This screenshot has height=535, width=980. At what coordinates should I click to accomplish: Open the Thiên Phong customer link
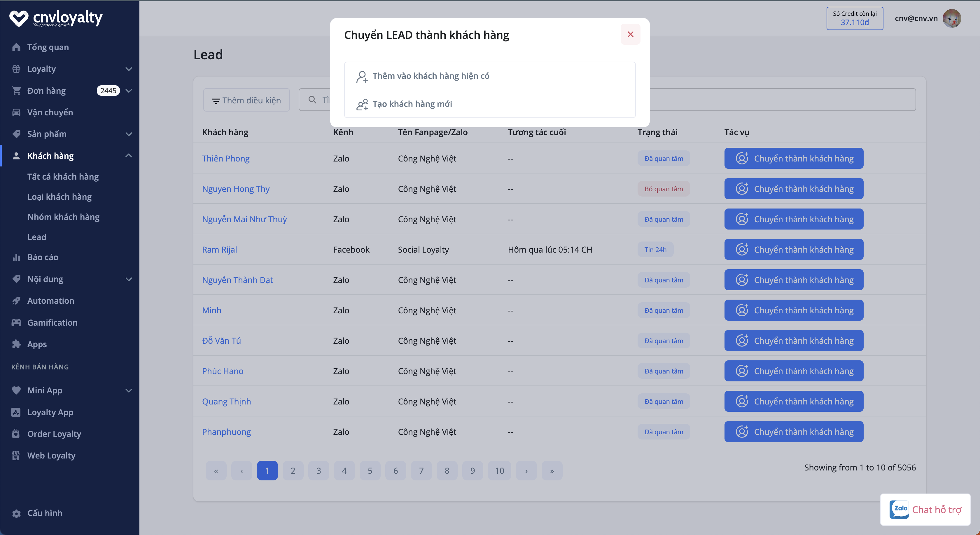tap(225, 158)
